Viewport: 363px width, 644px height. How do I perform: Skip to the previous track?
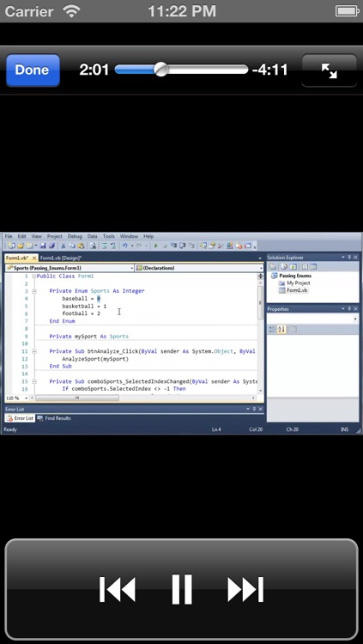coord(117,590)
